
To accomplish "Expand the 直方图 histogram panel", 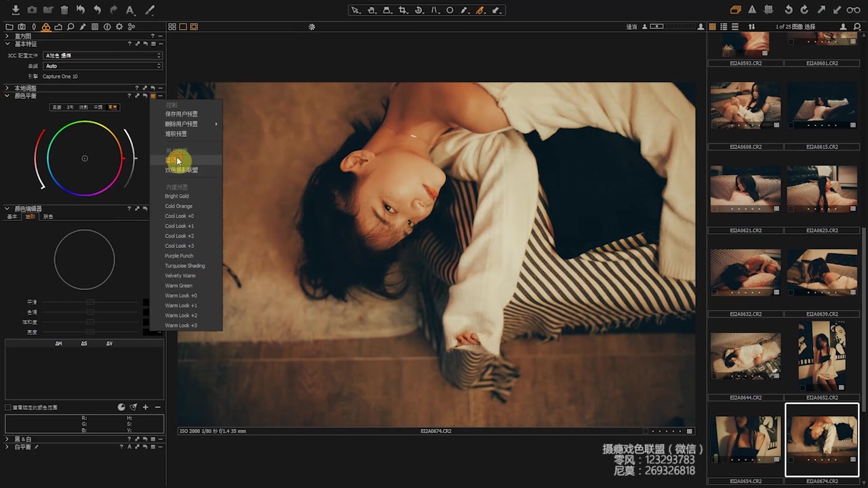I will pyautogui.click(x=7, y=37).
